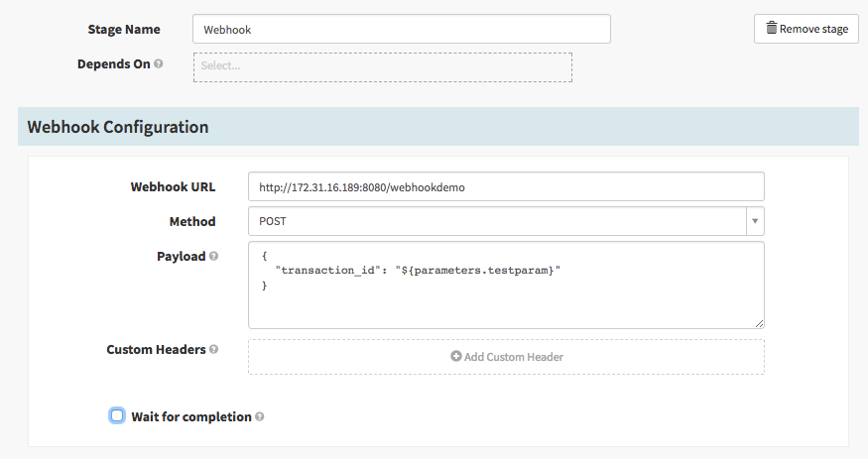Screen dimensions: 868x459
Task: Click the Method dropdown arrow
Action: (x=754, y=222)
